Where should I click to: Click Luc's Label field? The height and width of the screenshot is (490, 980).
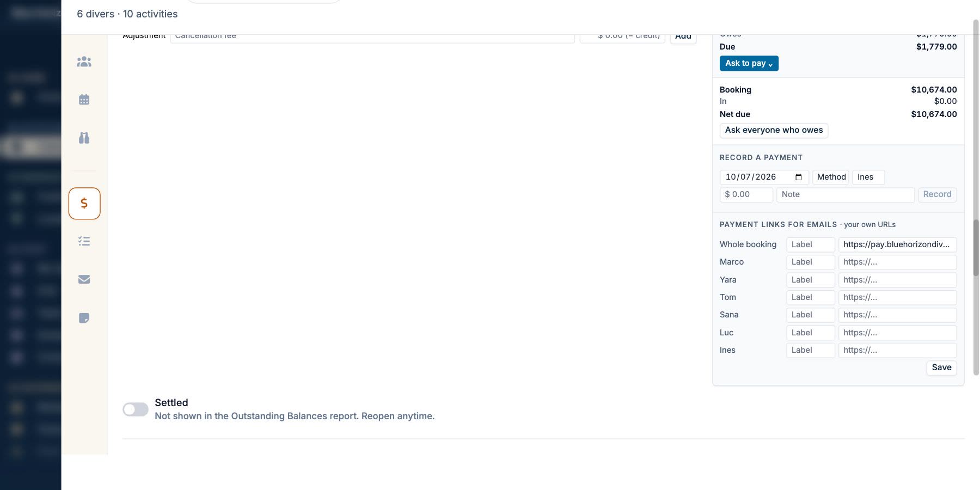pos(811,333)
